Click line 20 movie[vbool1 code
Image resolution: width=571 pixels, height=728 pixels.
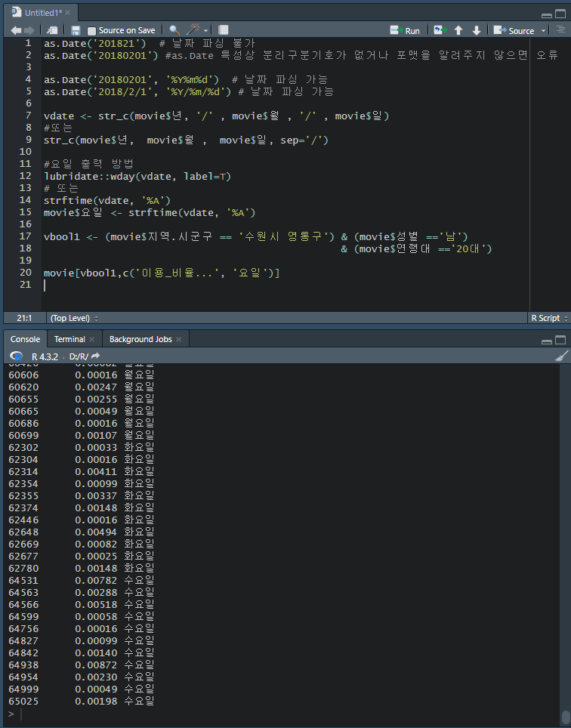click(162, 273)
